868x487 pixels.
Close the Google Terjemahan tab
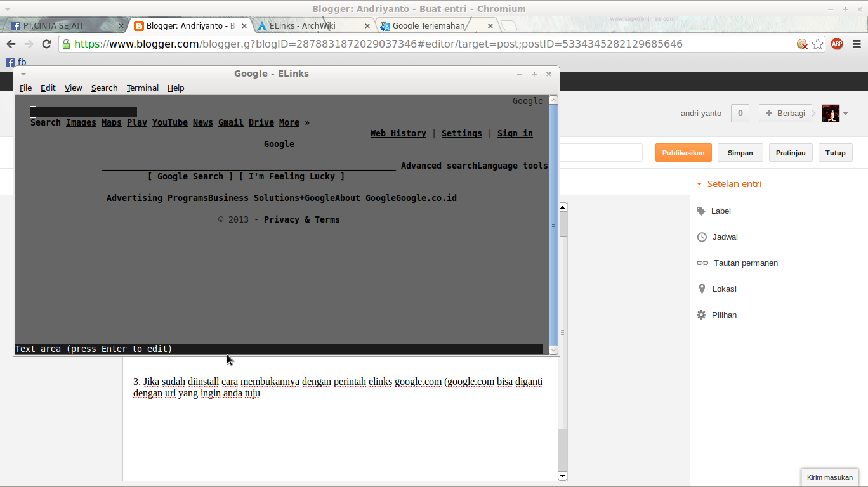coord(490,26)
